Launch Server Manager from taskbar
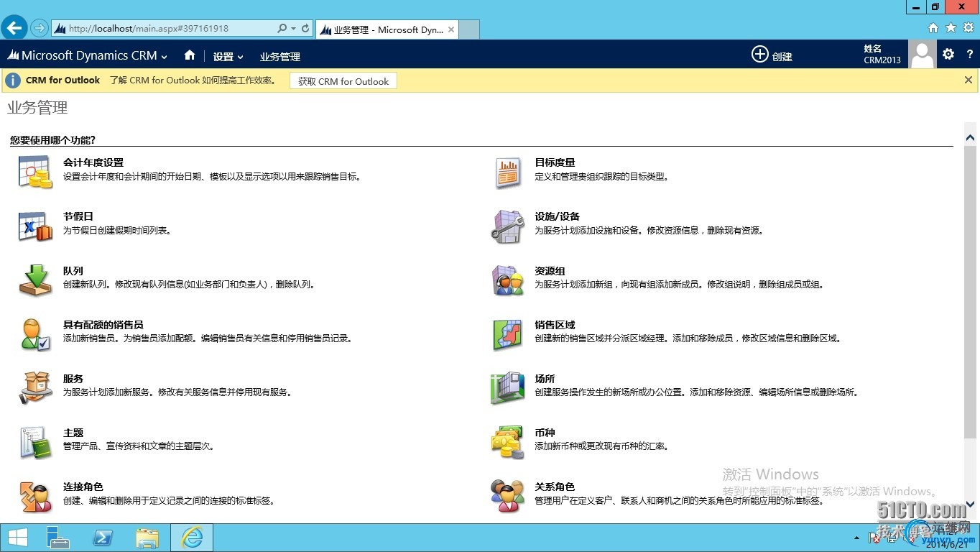This screenshot has width=980, height=552. tap(57, 538)
